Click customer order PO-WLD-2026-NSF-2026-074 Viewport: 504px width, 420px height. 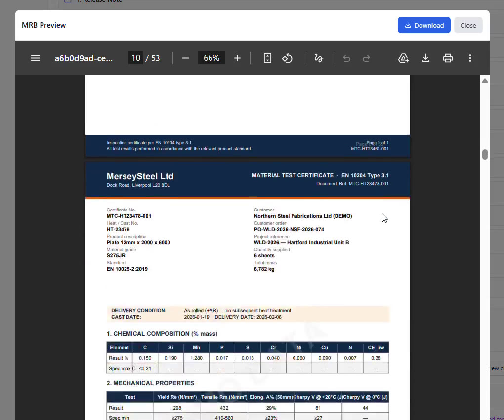[x=289, y=229]
